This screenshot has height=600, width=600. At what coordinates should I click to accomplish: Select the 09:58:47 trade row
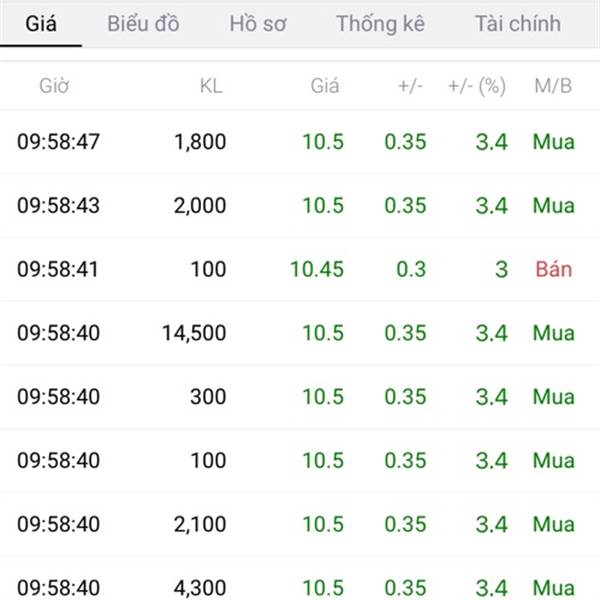pos(300,142)
